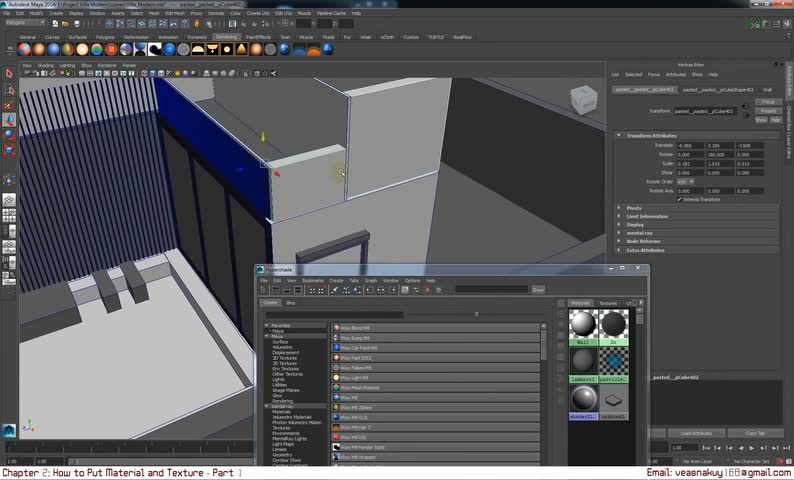The image size is (794, 480).
Task: Choose the Rotate tool blue sphere icon
Action: [x=9, y=135]
